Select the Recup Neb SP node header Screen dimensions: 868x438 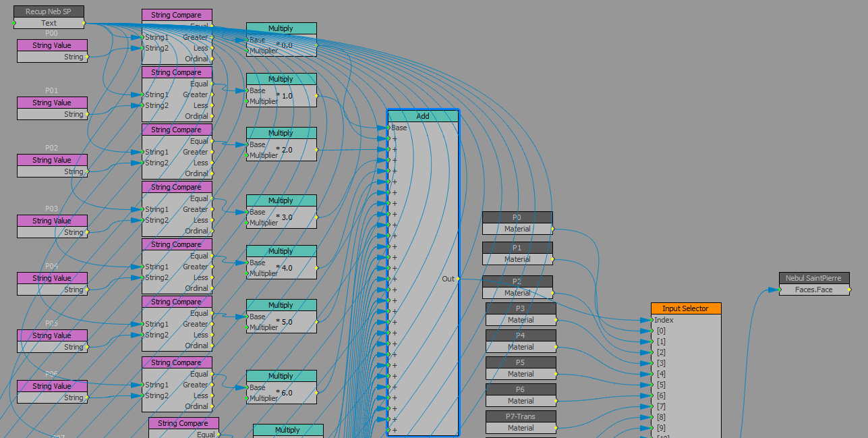point(49,11)
